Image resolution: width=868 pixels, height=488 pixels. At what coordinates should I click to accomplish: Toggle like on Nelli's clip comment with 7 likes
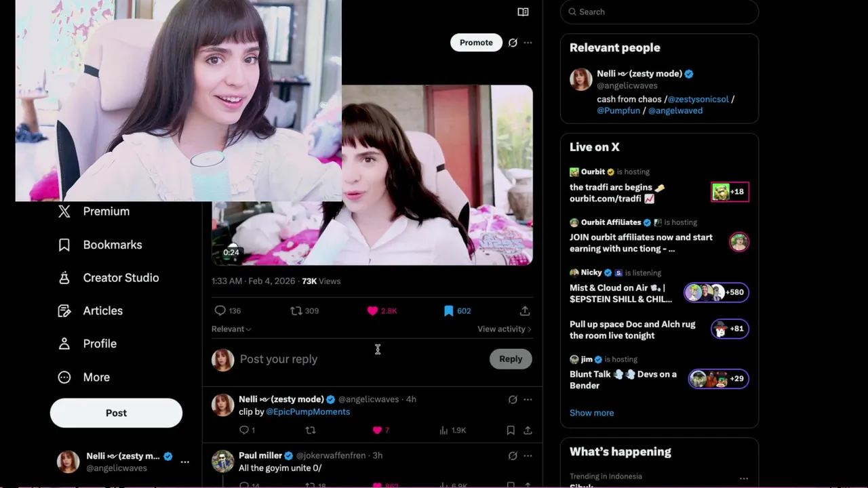381,430
